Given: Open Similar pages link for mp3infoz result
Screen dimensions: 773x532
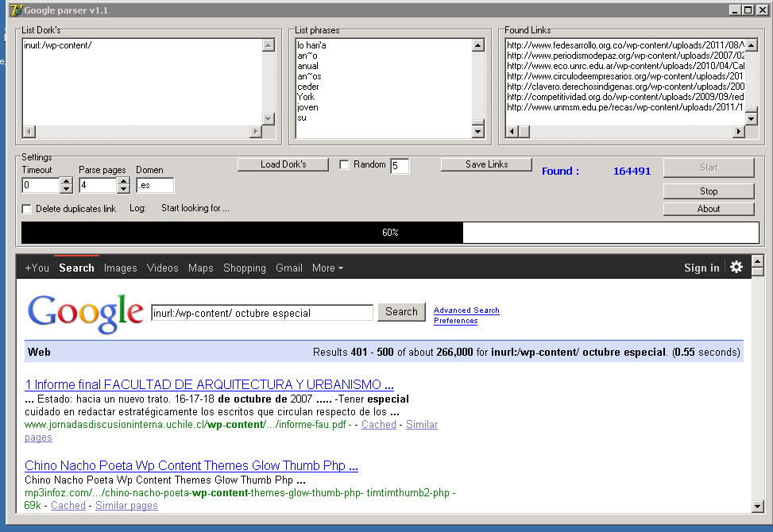Looking at the screenshot, I should [126, 505].
